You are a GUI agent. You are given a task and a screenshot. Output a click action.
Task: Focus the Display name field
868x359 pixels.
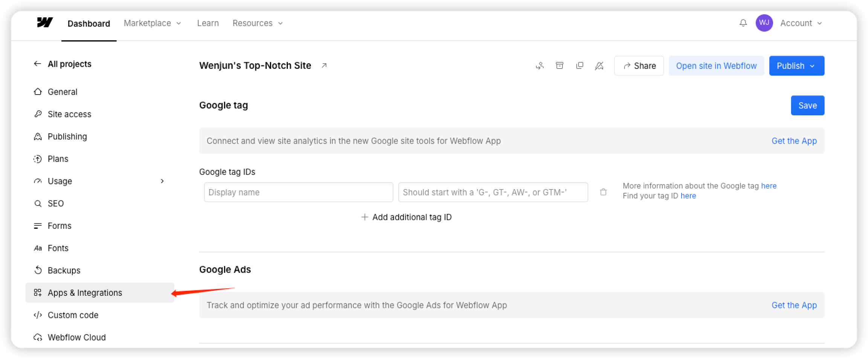tap(298, 192)
